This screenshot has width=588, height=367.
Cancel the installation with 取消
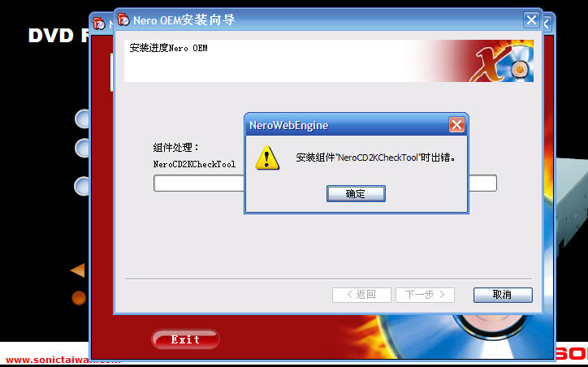click(503, 295)
